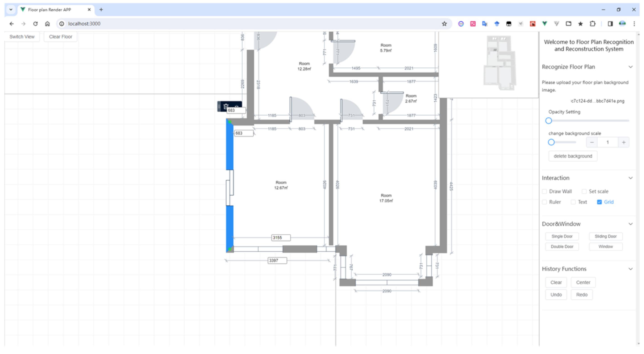Click the Switch View button
The image size is (644, 354).
[22, 37]
